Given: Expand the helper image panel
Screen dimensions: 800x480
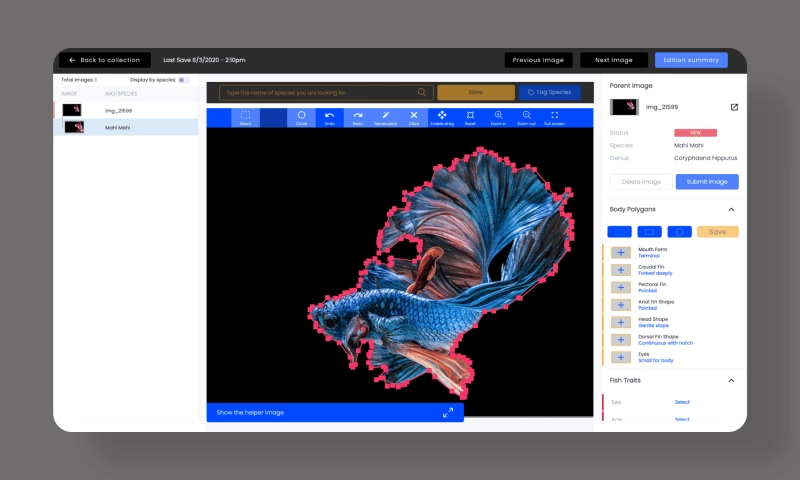Looking at the screenshot, I should 448,412.
